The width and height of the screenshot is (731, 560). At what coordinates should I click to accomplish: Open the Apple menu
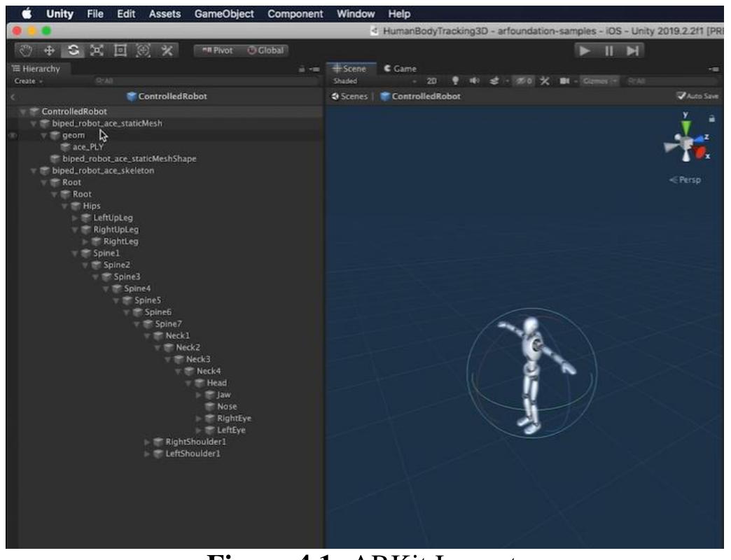(27, 14)
